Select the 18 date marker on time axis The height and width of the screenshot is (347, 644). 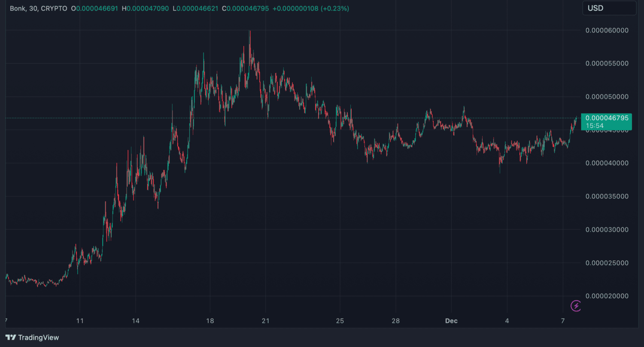(x=210, y=321)
